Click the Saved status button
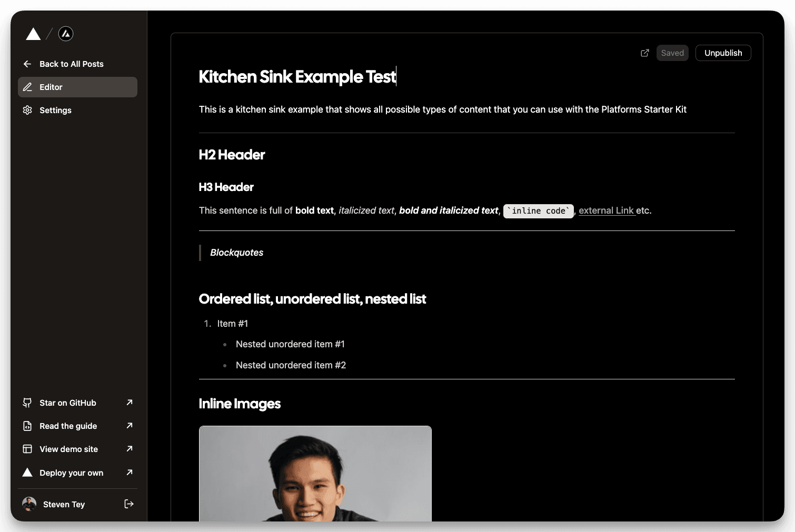 (672, 53)
